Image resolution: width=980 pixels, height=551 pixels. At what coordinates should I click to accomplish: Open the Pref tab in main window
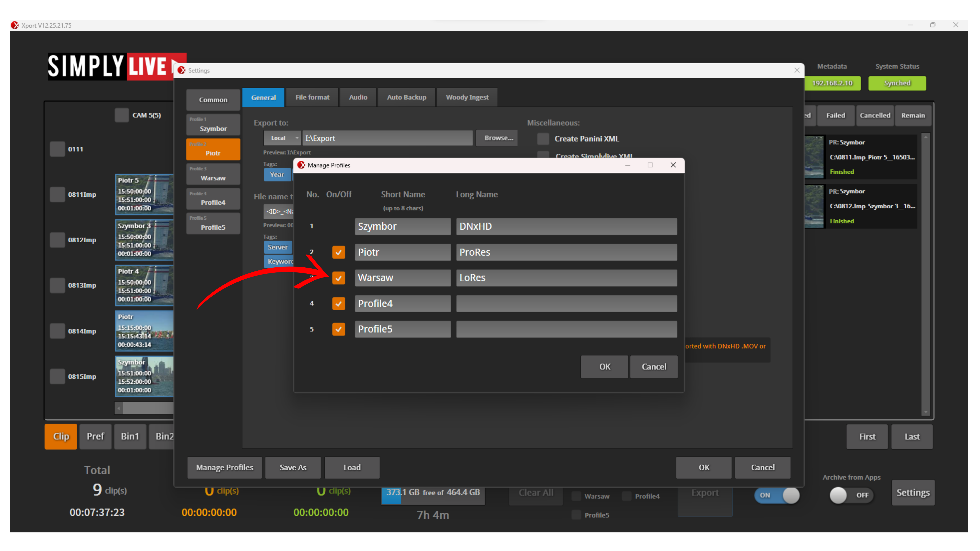pyautogui.click(x=95, y=436)
